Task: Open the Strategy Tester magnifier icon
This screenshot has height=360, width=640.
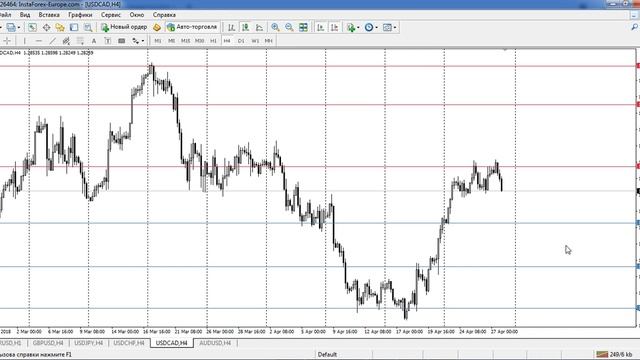Action: point(88,27)
